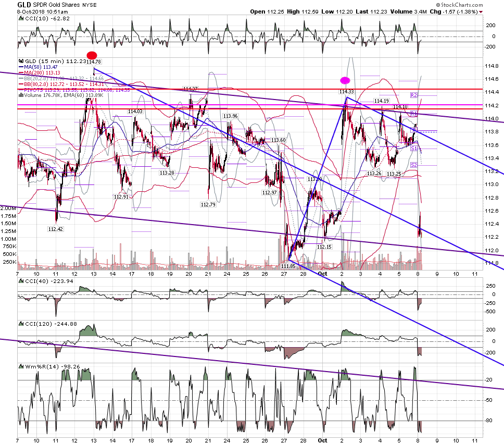This screenshot has height=443, width=504.
Task: Click the SPDR Gold Shares NYSE title
Action: [65, 5]
